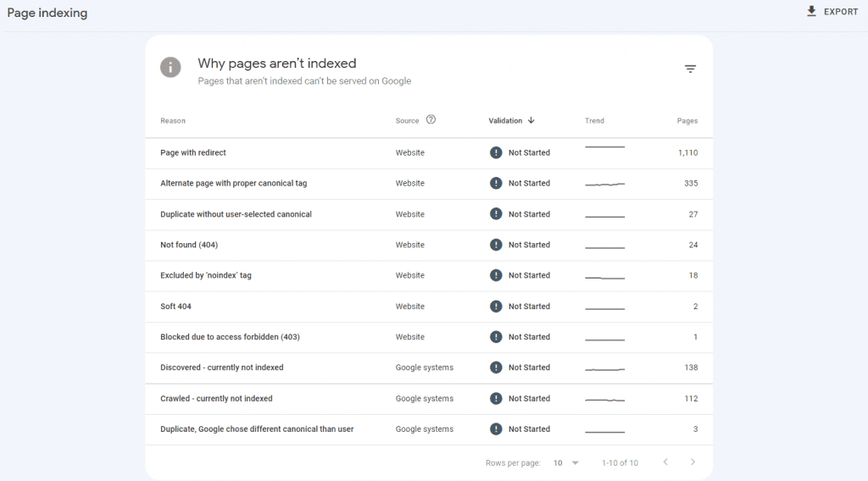Viewport: 868px width, 481px height.
Task: Click the Export download icon
Action: pyautogui.click(x=811, y=12)
